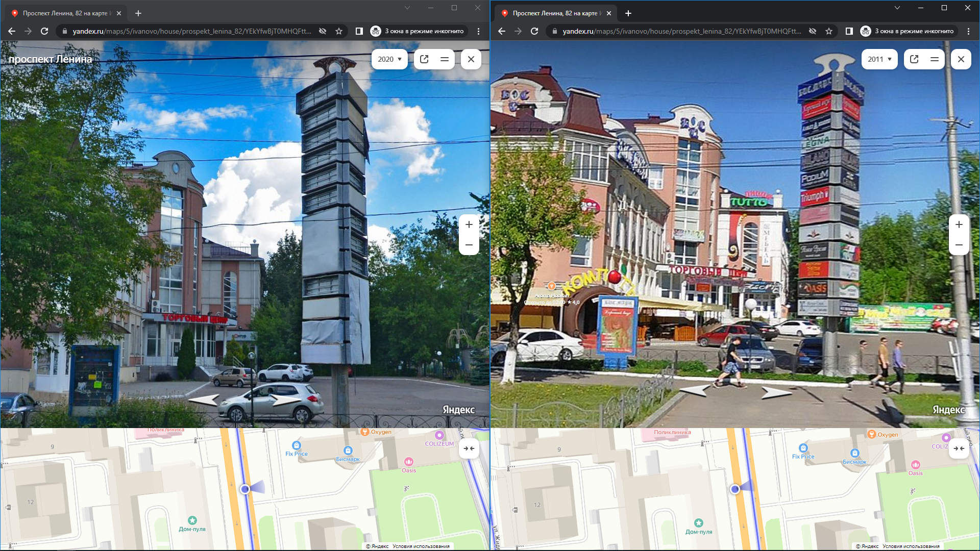
Task: Open tab search chevron in left window
Action: click(x=407, y=8)
